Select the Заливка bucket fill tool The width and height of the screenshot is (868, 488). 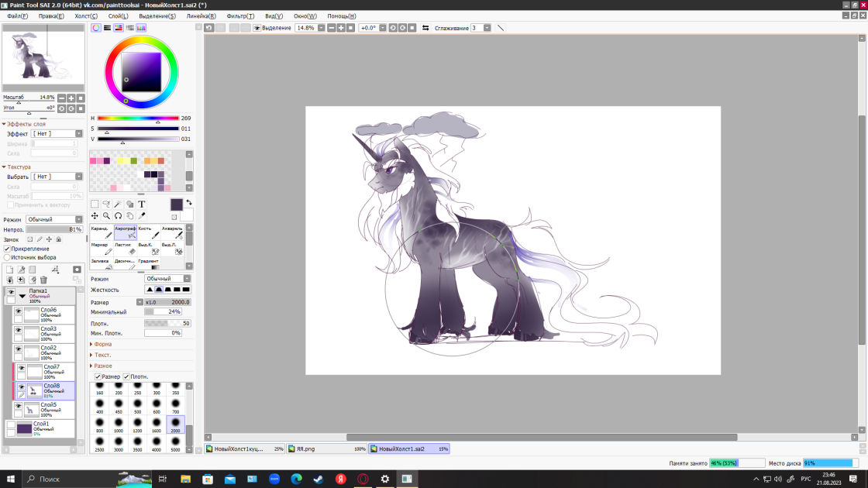(102, 263)
